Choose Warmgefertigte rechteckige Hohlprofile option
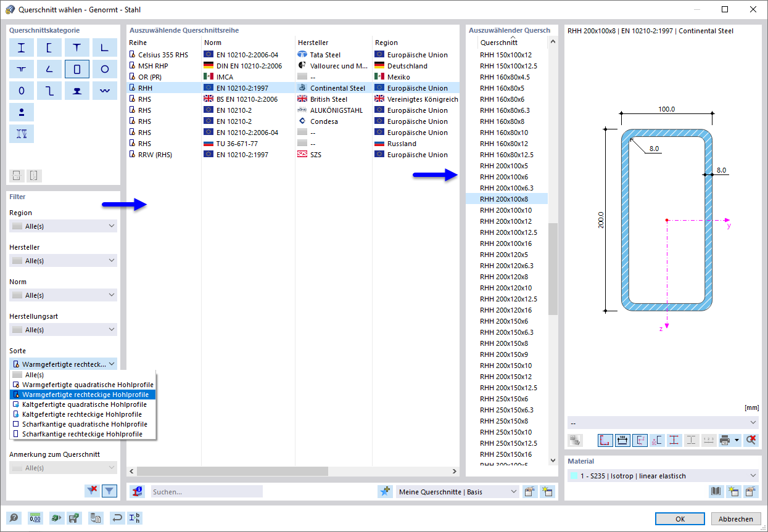This screenshot has width=768, height=532. pos(83,395)
